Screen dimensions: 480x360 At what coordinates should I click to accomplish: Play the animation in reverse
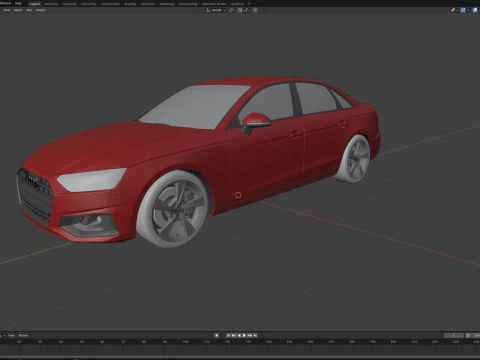coord(239,335)
